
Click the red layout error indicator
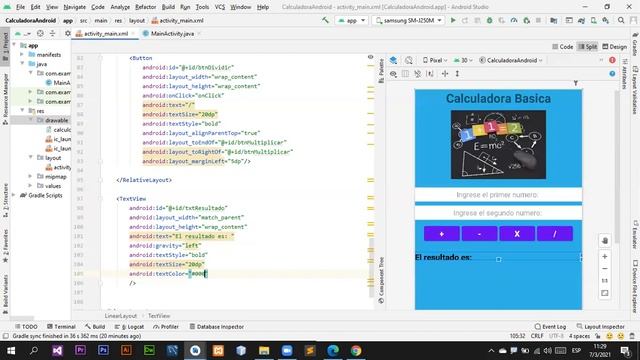(x=612, y=60)
